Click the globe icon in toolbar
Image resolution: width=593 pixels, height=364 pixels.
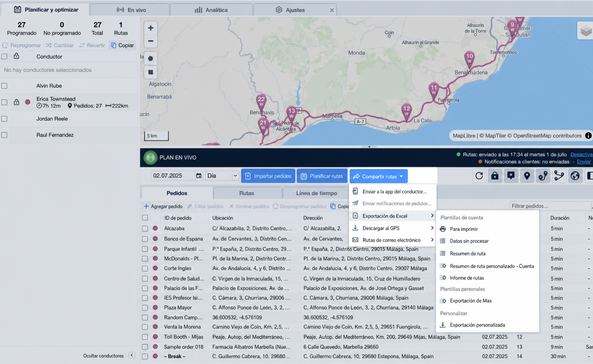[575, 176]
